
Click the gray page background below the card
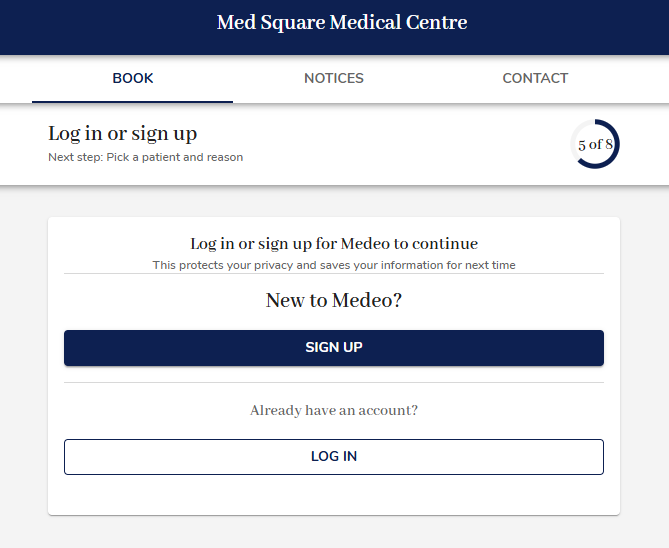point(334,532)
